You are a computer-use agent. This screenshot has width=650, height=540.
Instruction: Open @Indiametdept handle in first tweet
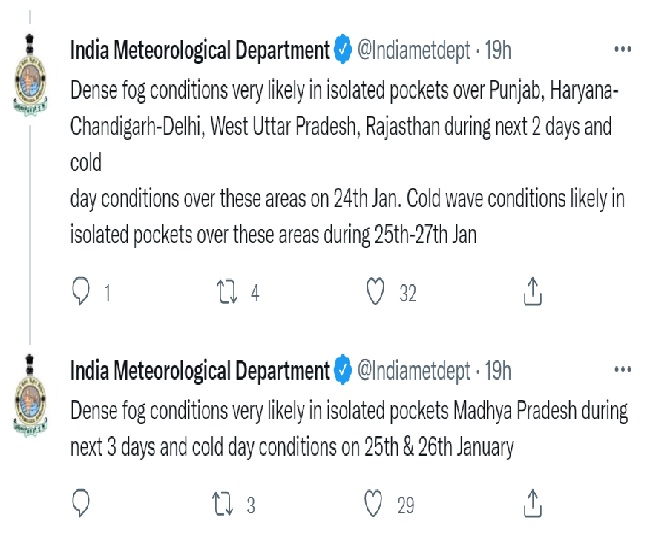[413, 50]
